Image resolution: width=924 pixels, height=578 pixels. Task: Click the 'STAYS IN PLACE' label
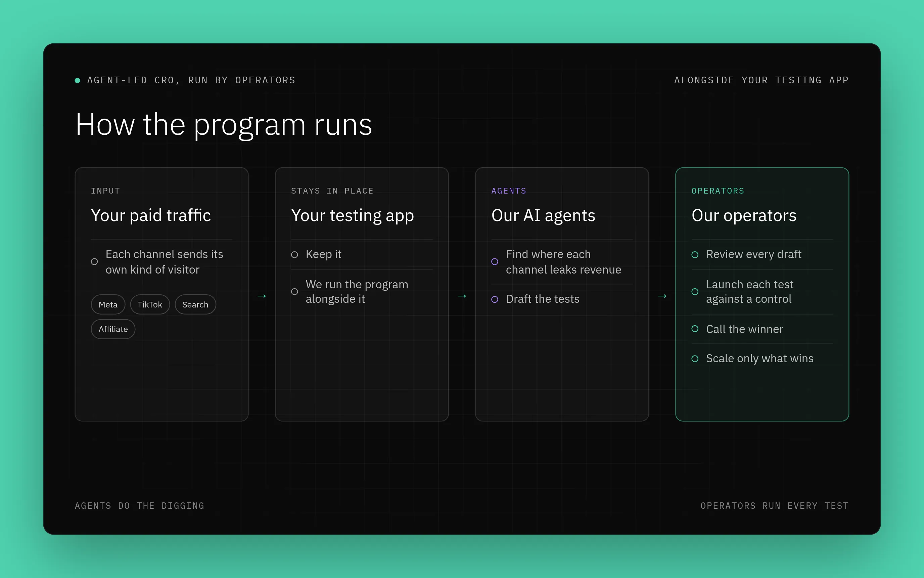tap(332, 191)
